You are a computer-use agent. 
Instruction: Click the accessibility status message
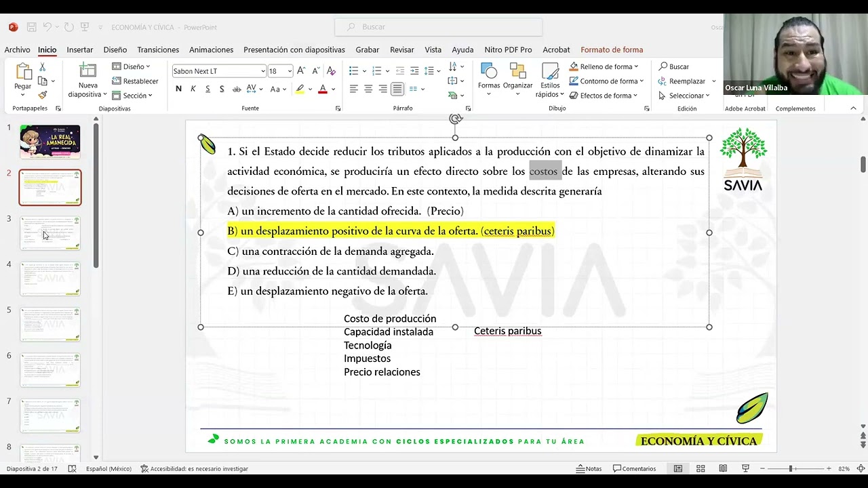click(x=194, y=468)
